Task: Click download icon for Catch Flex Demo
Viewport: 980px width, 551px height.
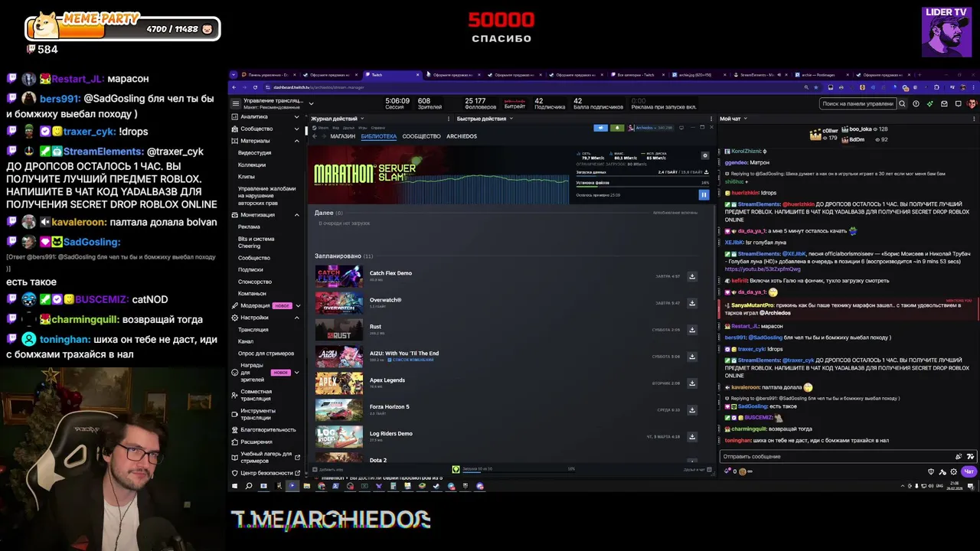Action: (692, 276)
